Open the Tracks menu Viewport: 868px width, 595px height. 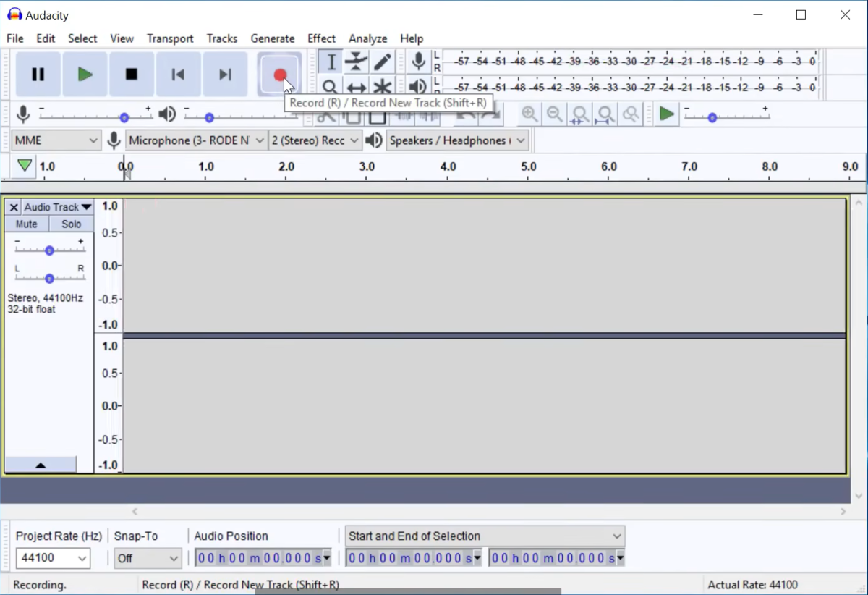coord(221,38)
